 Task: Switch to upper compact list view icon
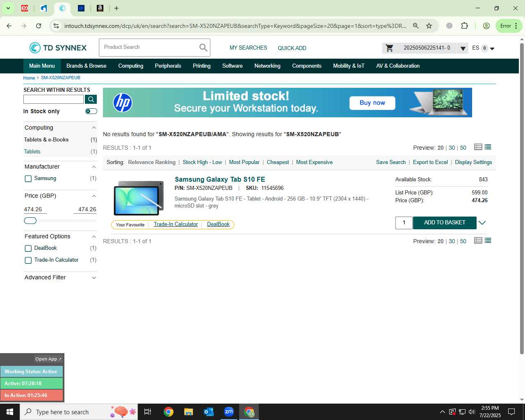[x=488, y=147]
